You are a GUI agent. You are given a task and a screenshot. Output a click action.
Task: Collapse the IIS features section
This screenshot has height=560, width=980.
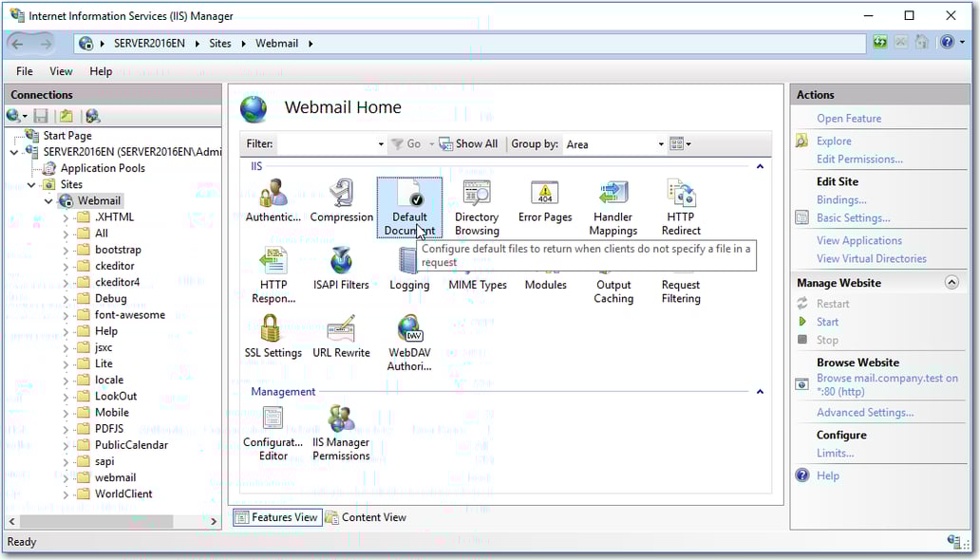coord(759,165)
